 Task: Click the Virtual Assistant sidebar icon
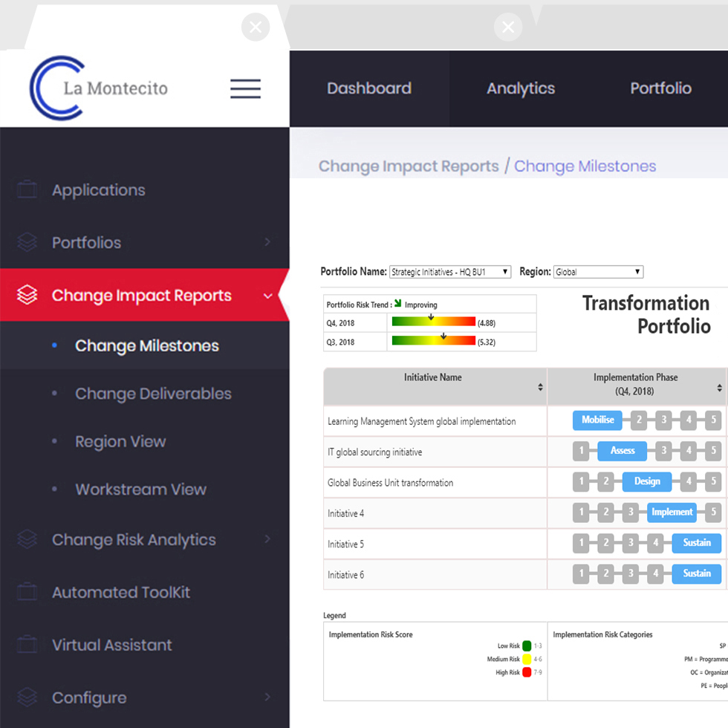tap(27, 645)
